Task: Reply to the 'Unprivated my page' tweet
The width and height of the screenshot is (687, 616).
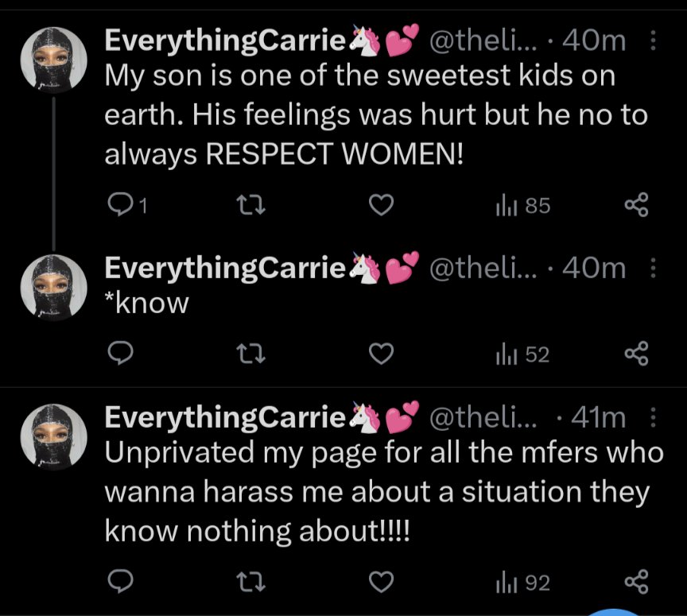Action: tap(118, 583)
